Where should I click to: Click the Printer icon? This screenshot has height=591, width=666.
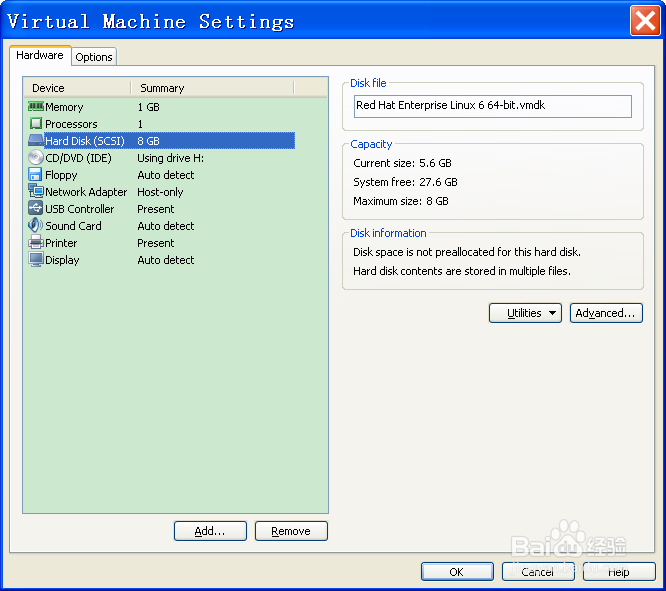point(36,243)
